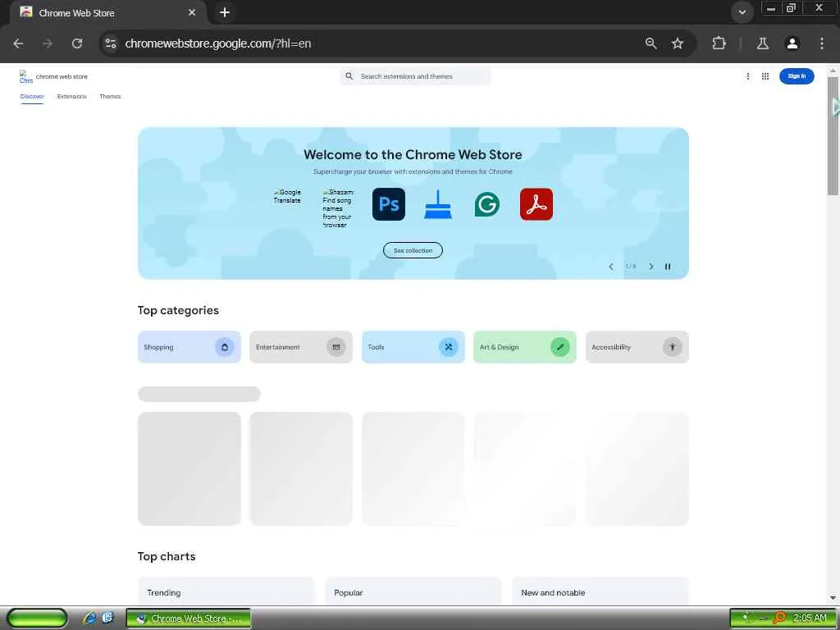Open Shazam extension in banner
The height and width of the screenshot is (630, 840).
click(x=339, y=208)
